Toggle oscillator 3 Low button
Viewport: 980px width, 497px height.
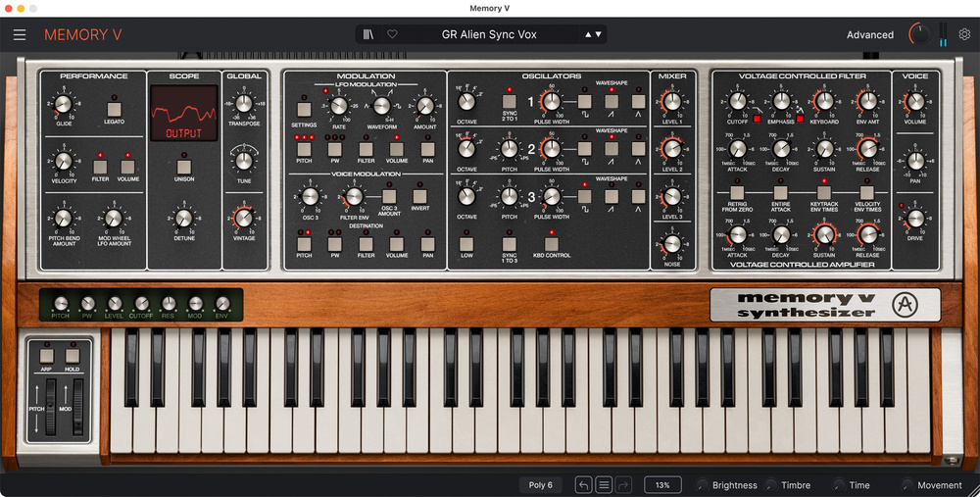(466, 244)
